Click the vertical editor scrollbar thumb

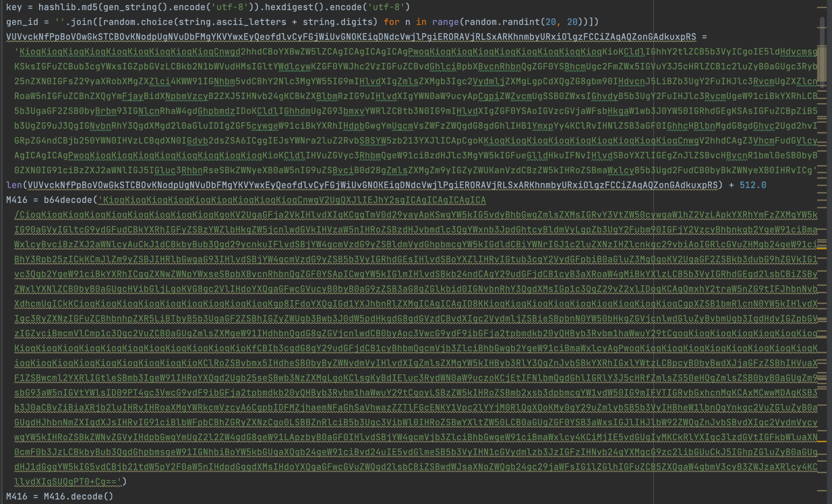coord(822,53)
